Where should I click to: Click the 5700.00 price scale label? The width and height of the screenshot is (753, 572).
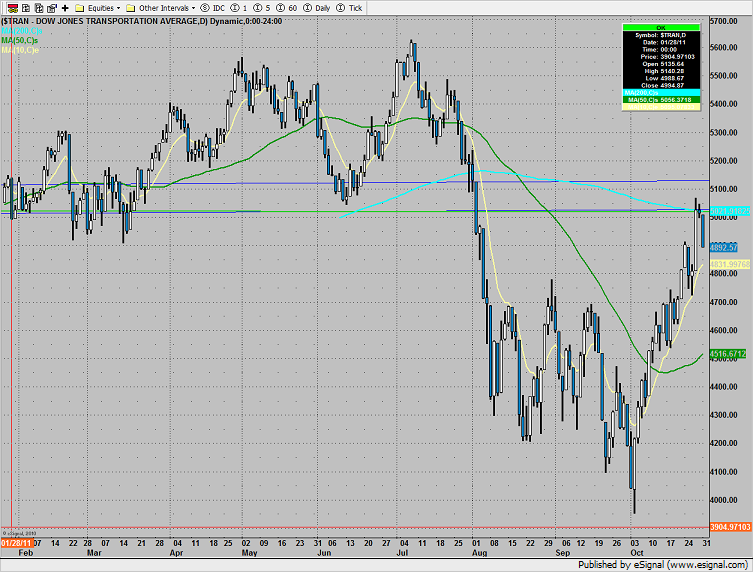point(724,21)
